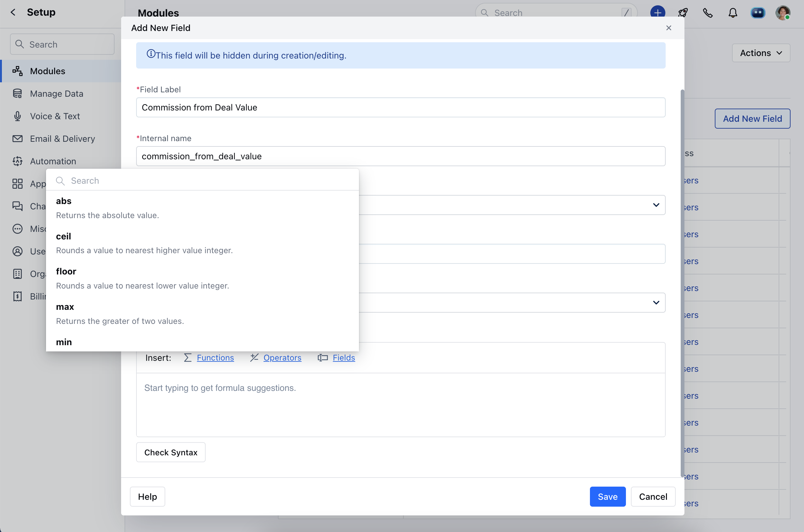Open the Email & Delivery settings
The image size is (804, 532).
[62, 139]
